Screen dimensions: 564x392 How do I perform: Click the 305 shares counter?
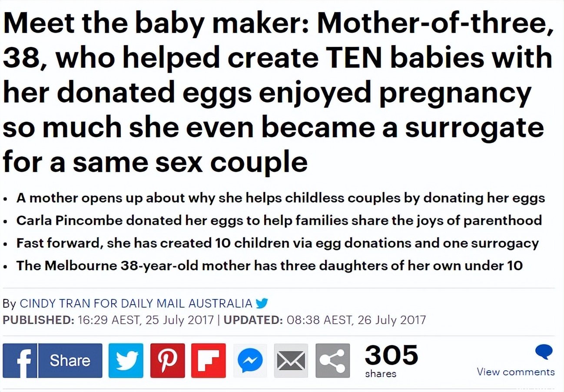pos(391,360)
